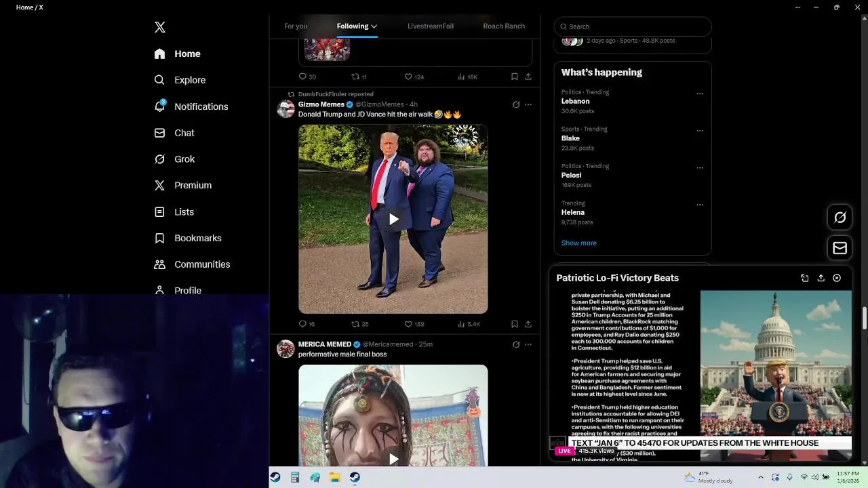This screenshot has height=488, width=868.
Task: Click the taskbar clock showing 11:57 PM
Action: pos(848,477)
